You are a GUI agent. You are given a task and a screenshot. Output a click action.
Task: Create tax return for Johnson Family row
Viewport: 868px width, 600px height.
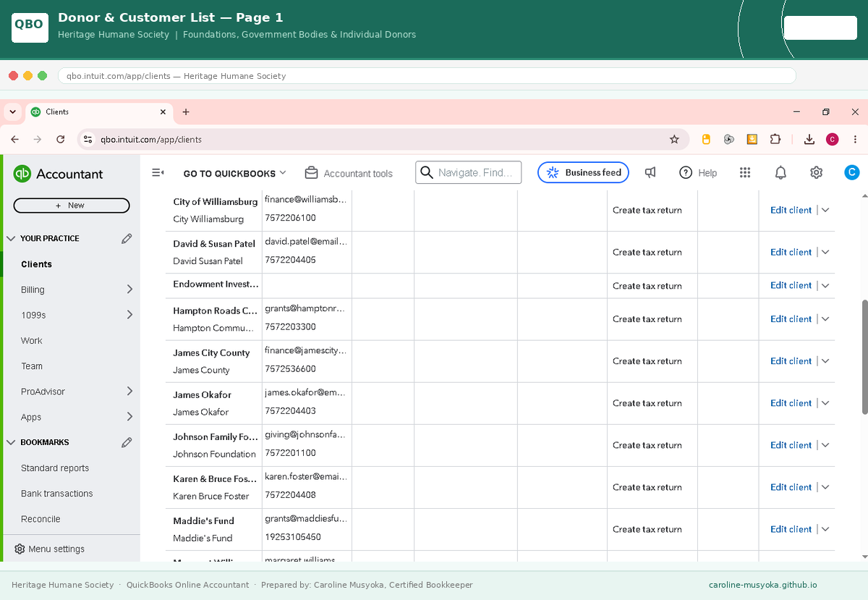pos(647,445)
